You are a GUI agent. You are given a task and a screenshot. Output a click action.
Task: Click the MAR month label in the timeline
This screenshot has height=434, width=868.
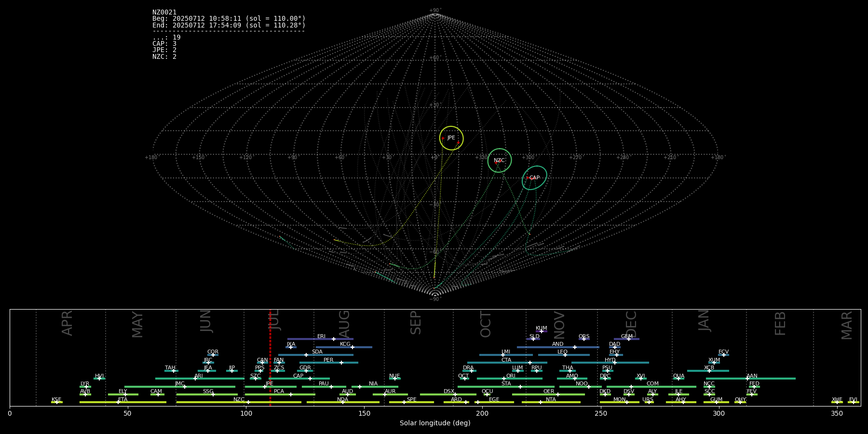847,325
